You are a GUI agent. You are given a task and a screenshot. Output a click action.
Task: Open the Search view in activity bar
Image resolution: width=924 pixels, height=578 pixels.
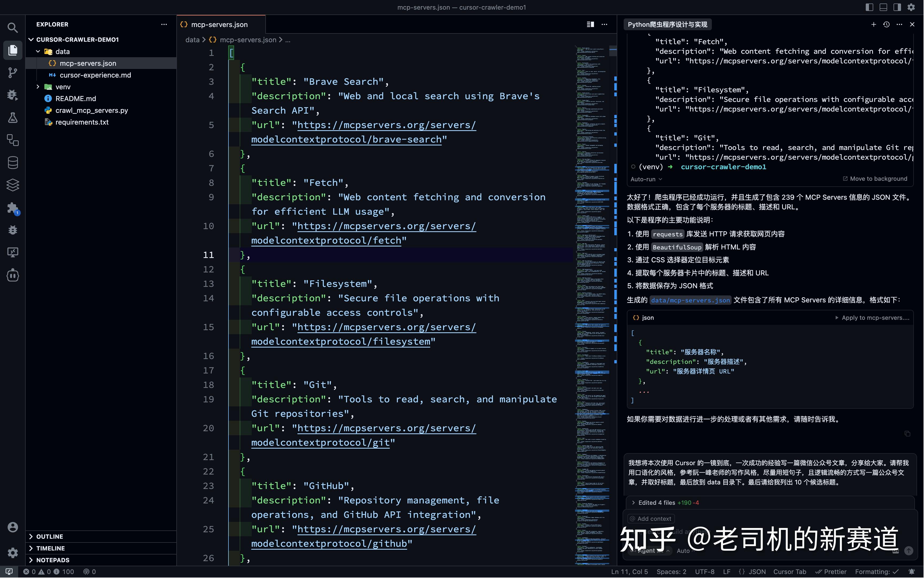click(13, 28)
